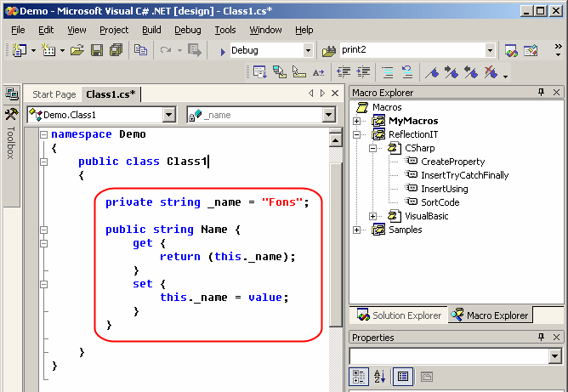Select the SortCode macro
The width and height of the screenshot is (568, 392).
[440, 202]
